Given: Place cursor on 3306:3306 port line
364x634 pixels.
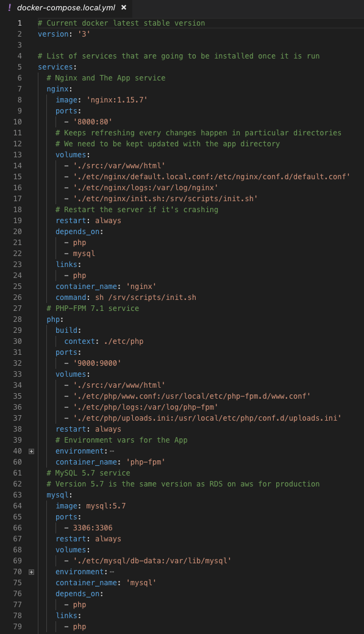Looking at the screenshot, I should (x=93, y=528).
